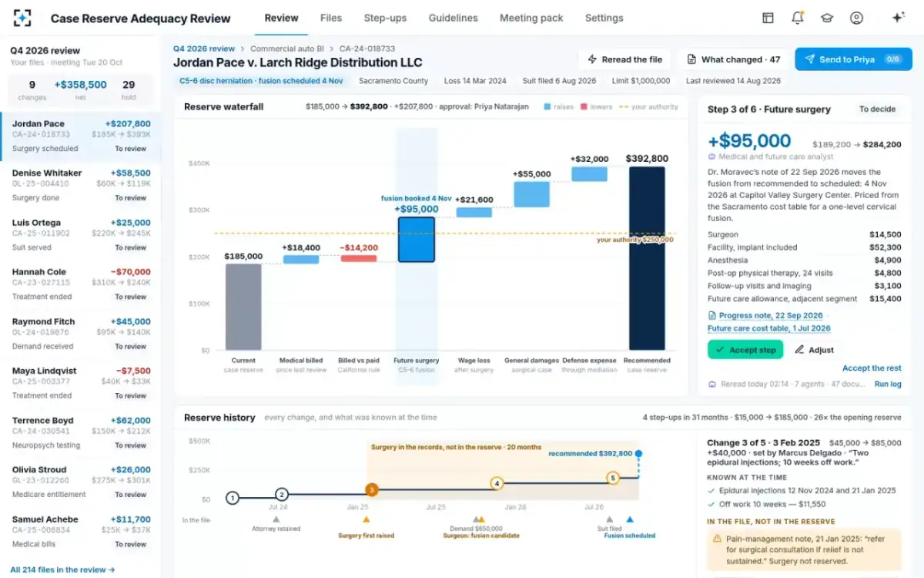Select history step-up point 1
The image size is (924, 578).
[x=232, y=498]
